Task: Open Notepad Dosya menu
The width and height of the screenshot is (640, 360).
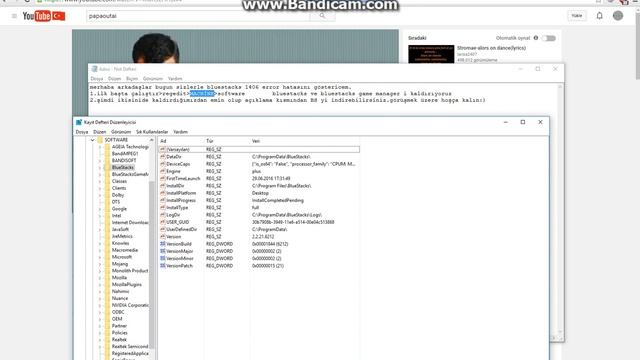Action: 97,78
